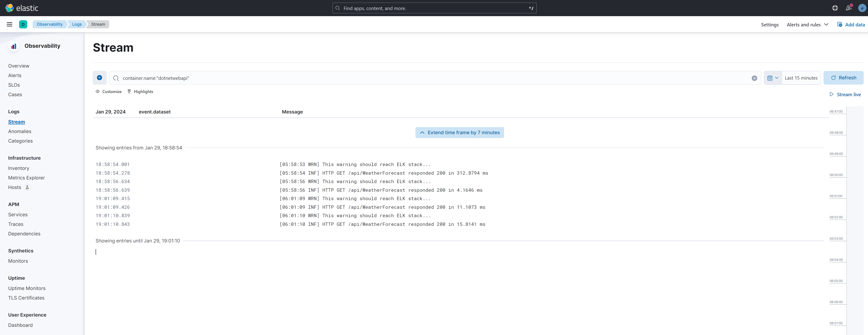Open the newsfeed notifications icon
This screenshot has height=335, width=868.
[x=848, y=8]
